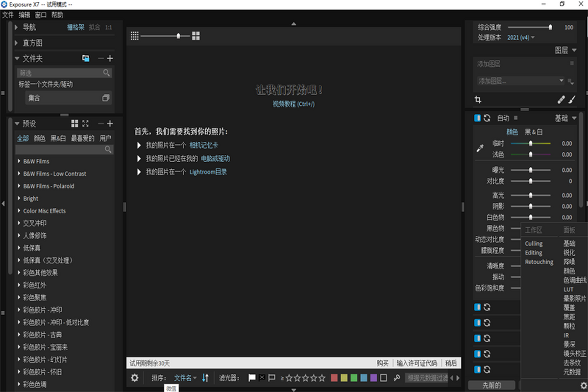Click the reset icon beside 自动
This screenshot has height=392, width=588.
(487, 118)
